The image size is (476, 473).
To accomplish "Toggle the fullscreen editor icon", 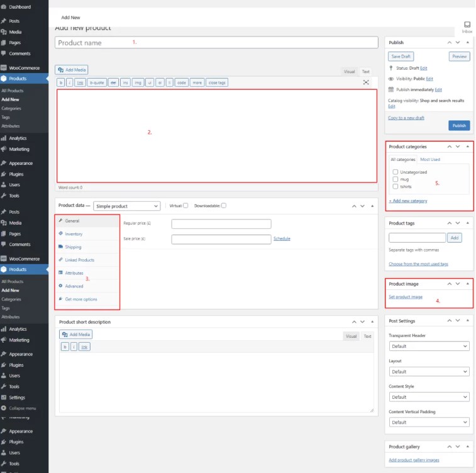I will coord(366,82).
